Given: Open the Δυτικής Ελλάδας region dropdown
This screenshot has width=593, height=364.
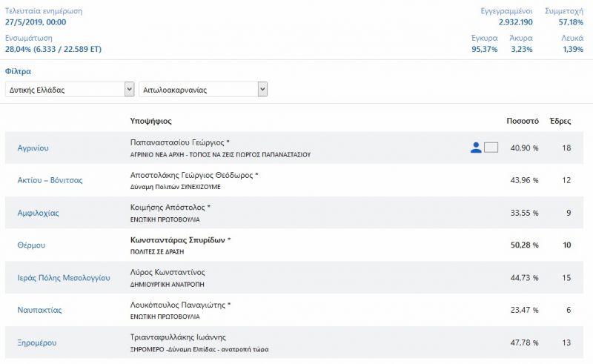Looking at the screenshot, I should [x=70, y=90].
